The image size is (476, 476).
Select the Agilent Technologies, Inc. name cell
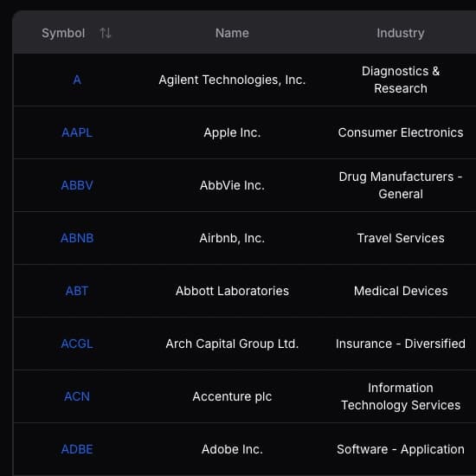pyautogui.click(x=232, y=80)
